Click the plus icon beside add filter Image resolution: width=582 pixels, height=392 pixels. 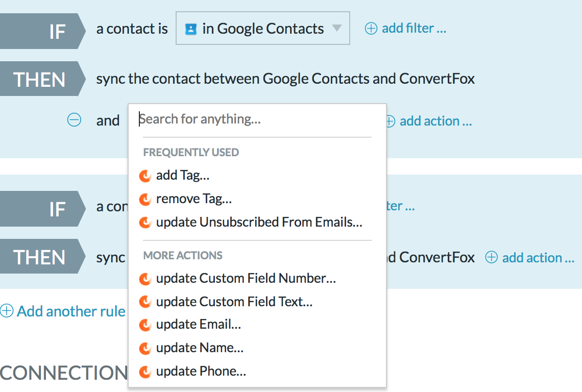coord(371,28)
